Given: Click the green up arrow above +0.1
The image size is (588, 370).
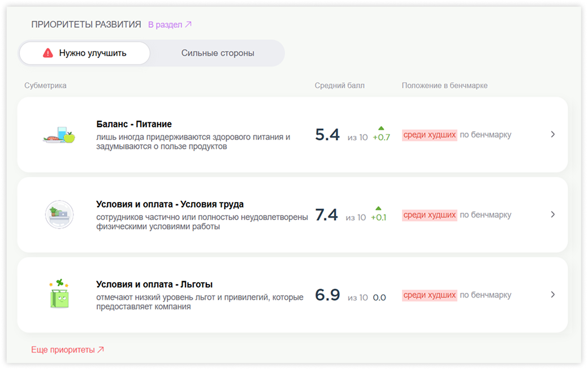Looking at the screenshot, I should (x=378, y=208).
